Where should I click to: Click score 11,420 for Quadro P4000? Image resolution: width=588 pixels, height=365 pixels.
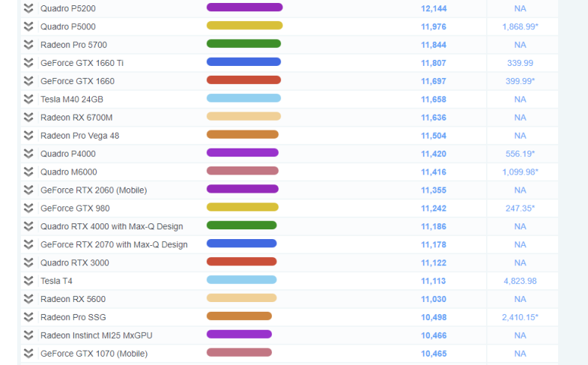(x=434, y=154)
